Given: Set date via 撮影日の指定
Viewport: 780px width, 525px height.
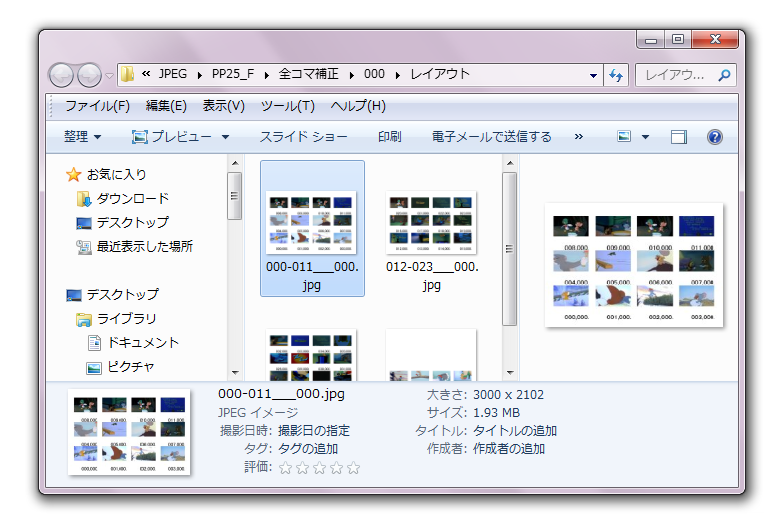Looking at the screenshot, I should [x=313, y=430].
